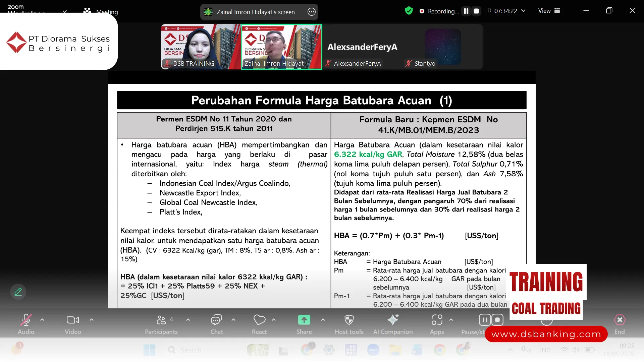Expand the participants options arrow
The image size is (644, 362).
[188, 320]
